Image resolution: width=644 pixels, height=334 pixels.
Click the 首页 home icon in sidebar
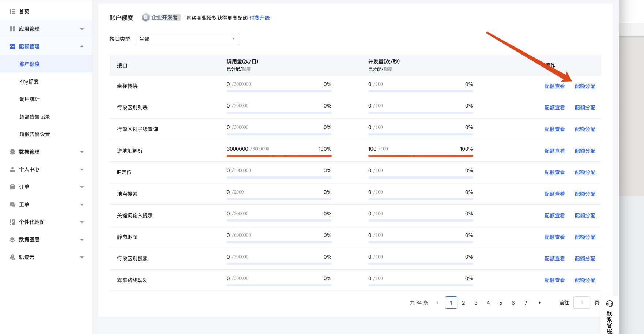[x=12, y=11]
